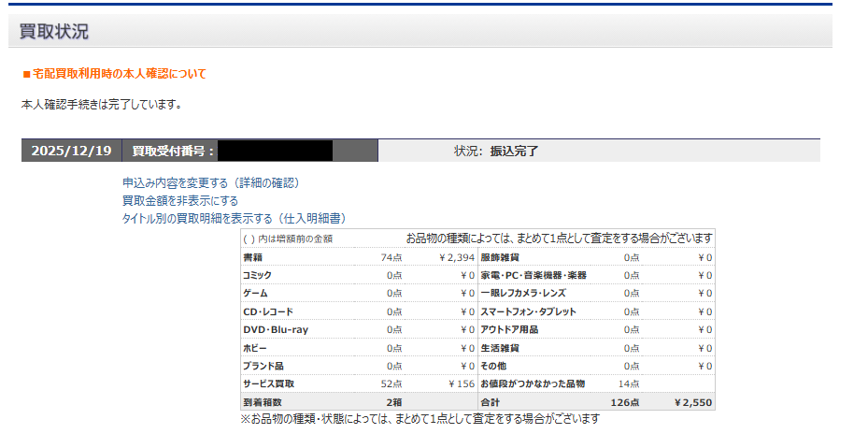Show details via タイトル別の買取明細を表示する link
Viewport: 868px width, 434px height.
pos(235,219)
